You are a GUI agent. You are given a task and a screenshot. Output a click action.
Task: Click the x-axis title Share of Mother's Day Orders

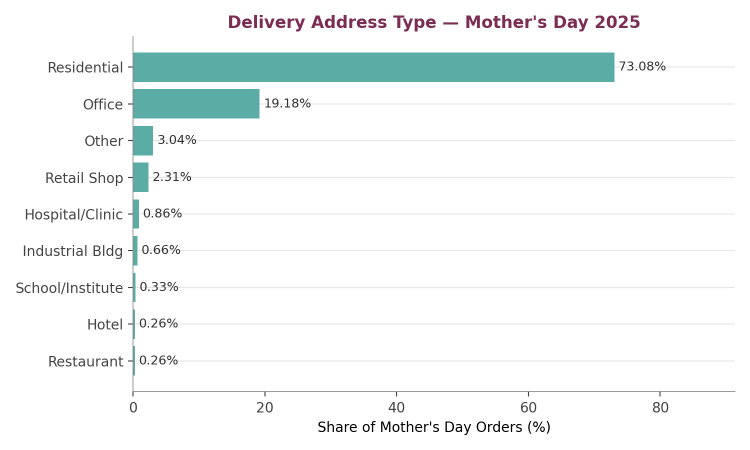434,427
